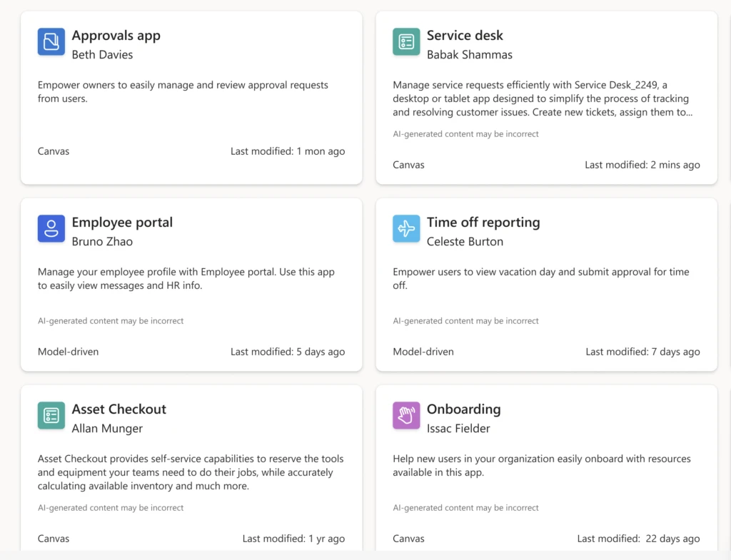Click the Asset Checkout app title
The image size is (731, 560).
pos(119,409)
